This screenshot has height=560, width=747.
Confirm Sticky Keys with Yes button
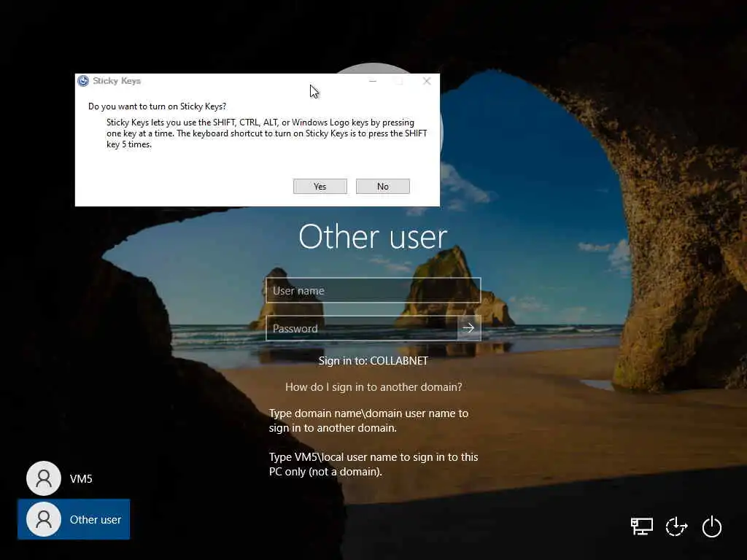tap(320, 186)
